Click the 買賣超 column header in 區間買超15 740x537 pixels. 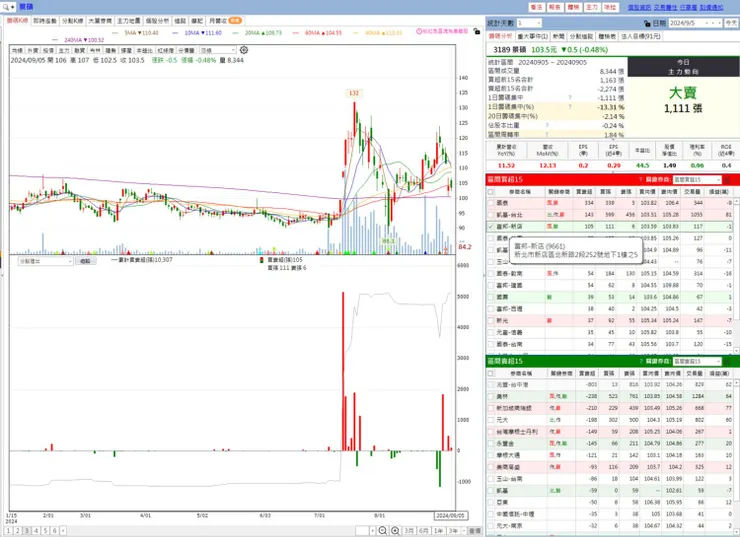point(584,192)
